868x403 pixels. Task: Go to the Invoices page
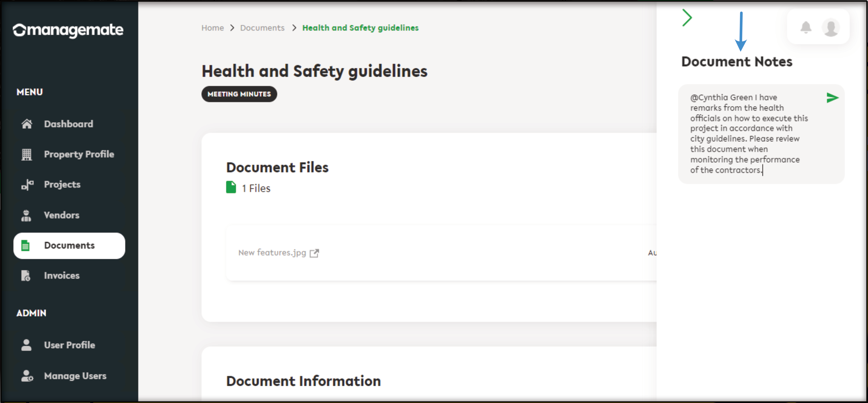[x=62, y=276]
